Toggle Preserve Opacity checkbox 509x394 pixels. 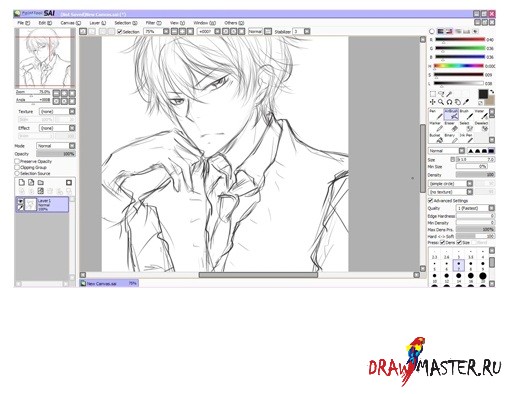pyautogui.click(x=17, y=161)
